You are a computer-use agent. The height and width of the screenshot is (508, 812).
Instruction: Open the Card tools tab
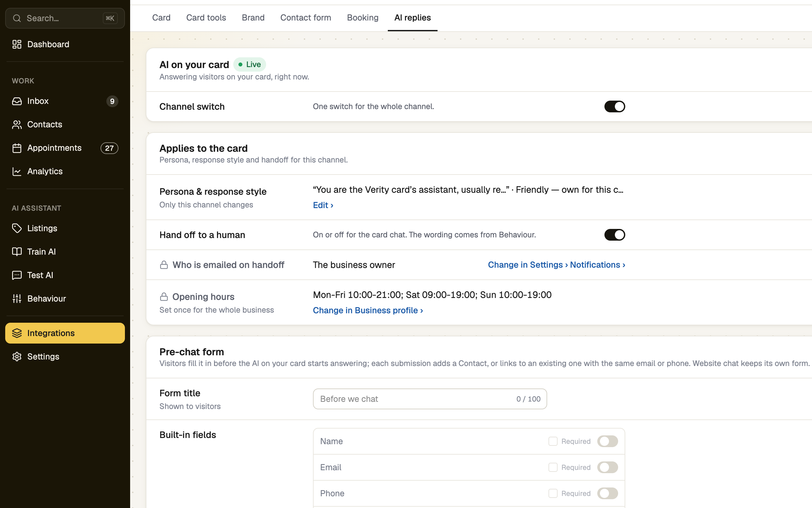click(206, 18)
